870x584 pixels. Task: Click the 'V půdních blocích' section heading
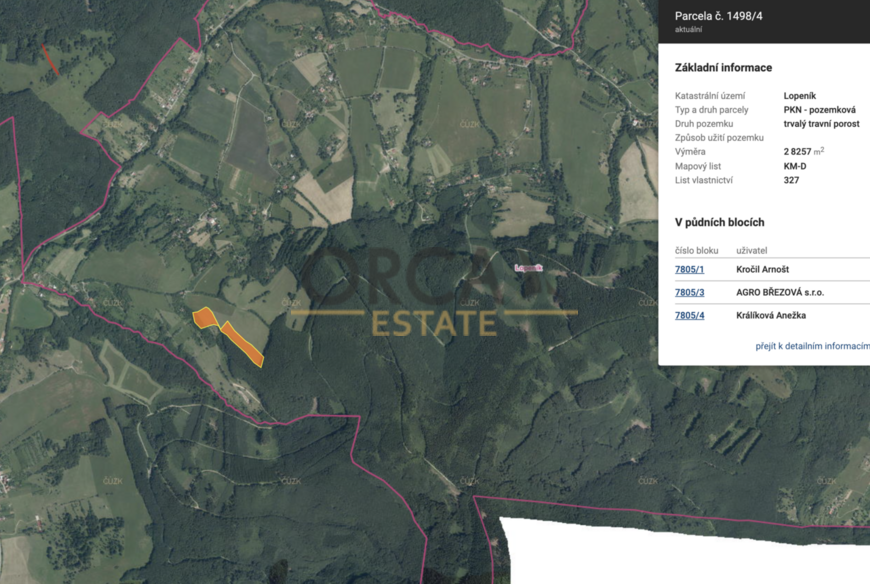point(719,222)
